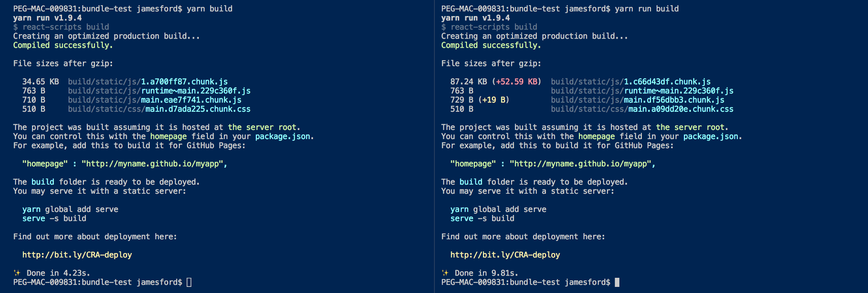Screen dimensions: 868x293
Task: Click the sparkles icon beside Done in 4.23s
Action: 17,273
